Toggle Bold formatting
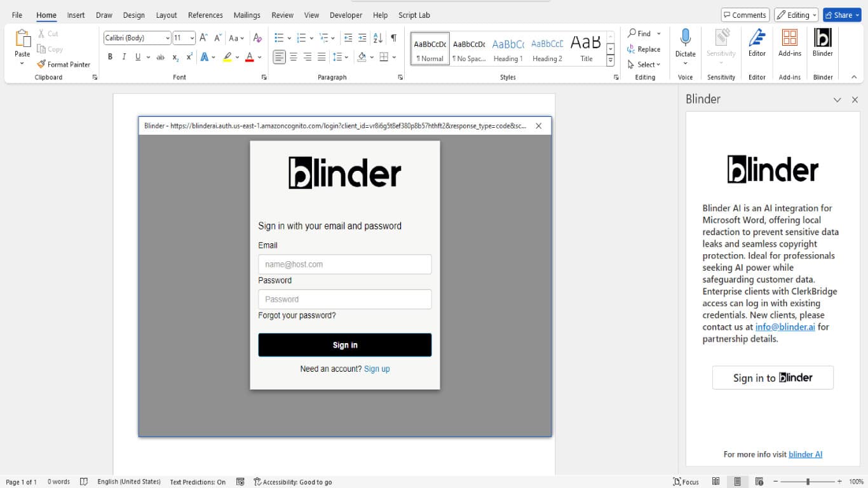Image resolution: width=868 pixels, height=488 pixels. pos(110,57)
